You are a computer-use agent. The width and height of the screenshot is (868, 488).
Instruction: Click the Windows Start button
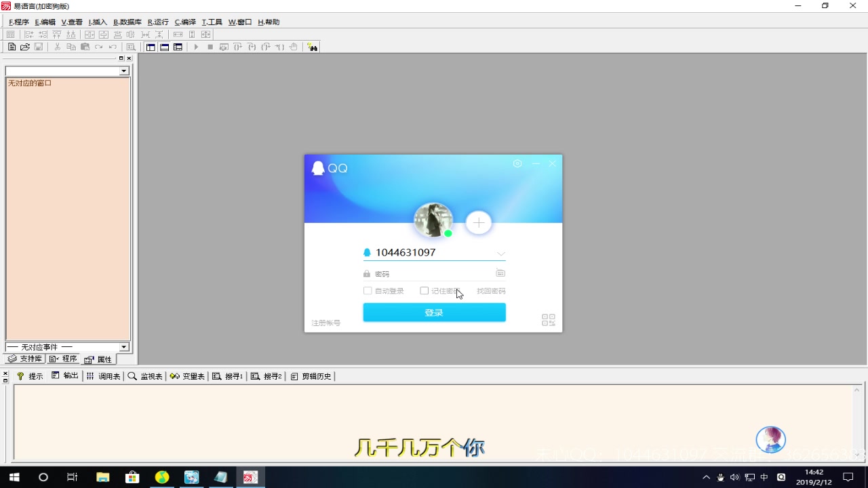pyautogui.click(x=14, y=477)
